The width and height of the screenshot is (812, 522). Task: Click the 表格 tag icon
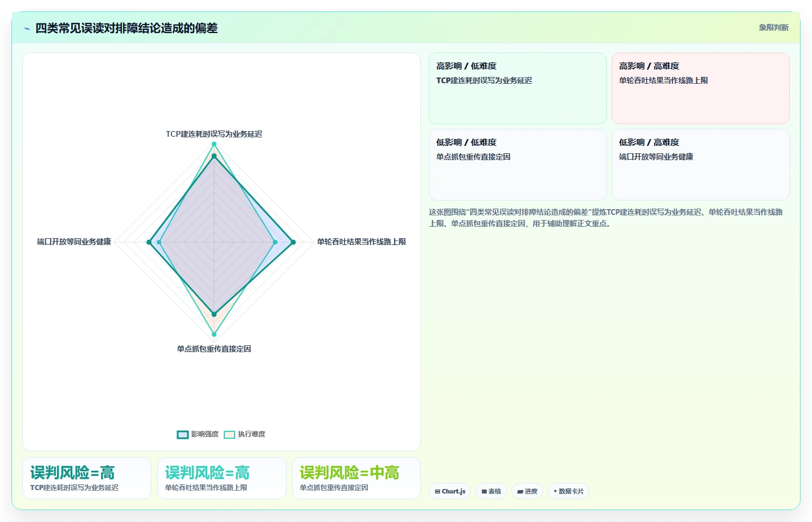point(484,491)
